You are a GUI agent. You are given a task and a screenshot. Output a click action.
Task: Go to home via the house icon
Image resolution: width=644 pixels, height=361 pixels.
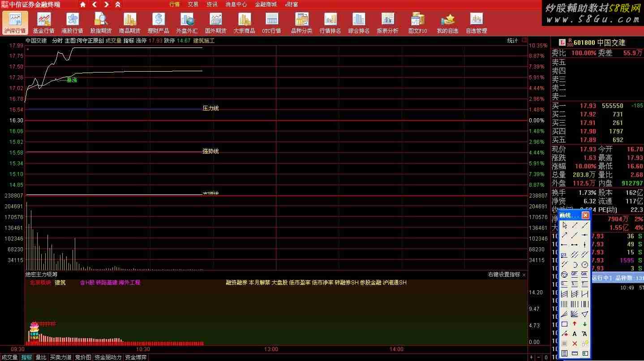coord(83,4)
